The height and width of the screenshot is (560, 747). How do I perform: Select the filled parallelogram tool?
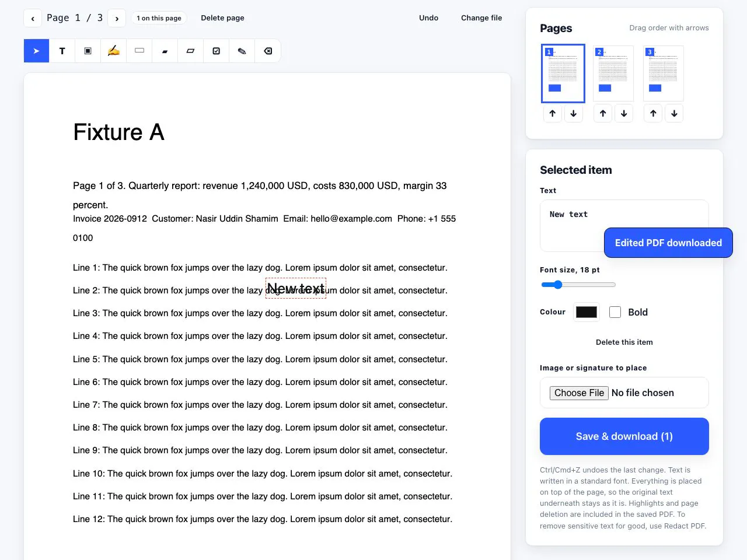[165, 51]
